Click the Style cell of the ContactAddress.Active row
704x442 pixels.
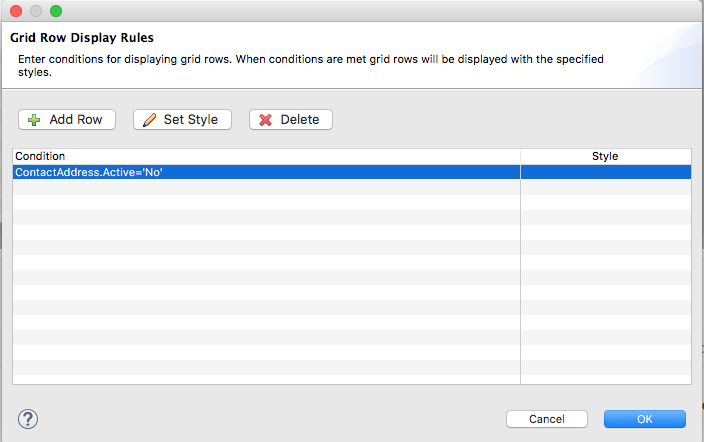click(606, 172)
